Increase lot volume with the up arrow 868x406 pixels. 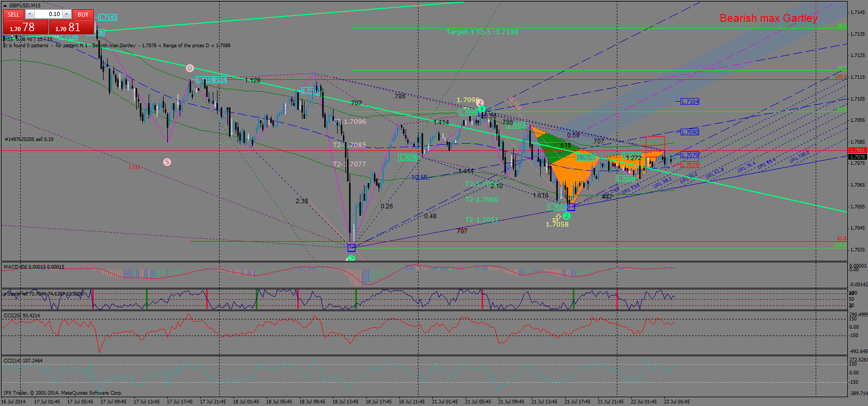click(x=67, y=15)
